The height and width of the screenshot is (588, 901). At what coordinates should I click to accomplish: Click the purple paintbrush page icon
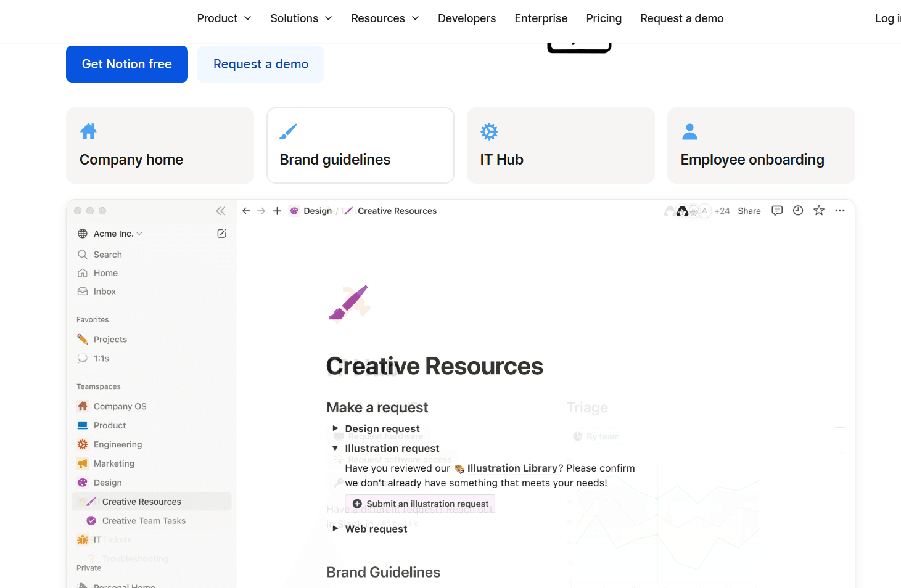[x=348, y=303]
